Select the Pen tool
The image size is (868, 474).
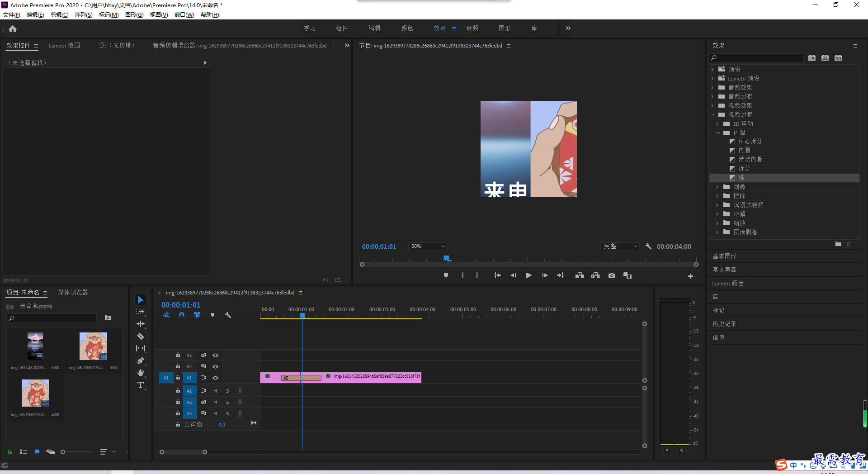click(141, 361)
